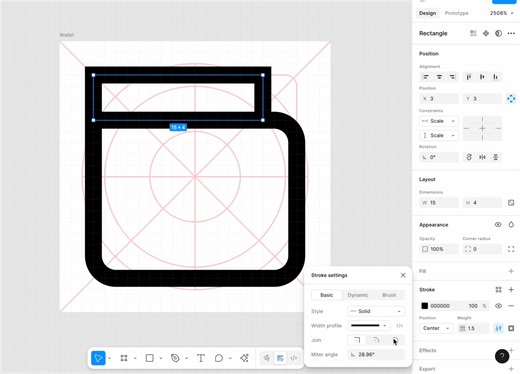Screen dimensions: 520x374
Task: Align selection to bottom
Action: (x=495, y=77)
